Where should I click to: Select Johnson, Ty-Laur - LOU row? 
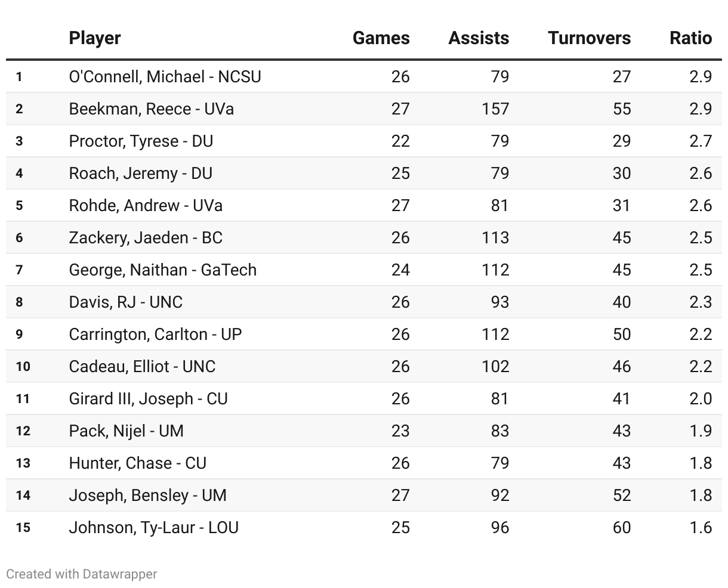tap(364, 527)
